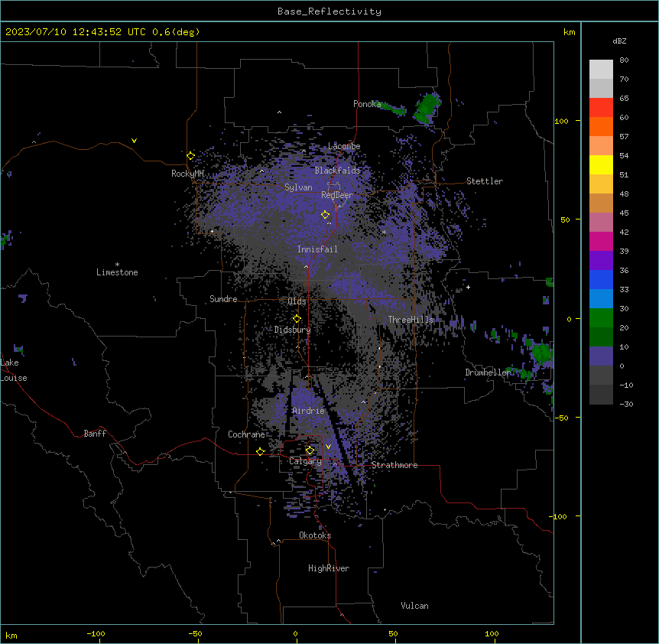Select the slate purple 0-10 dBZ swatch

pyautogui.click(x=601, y=356)
